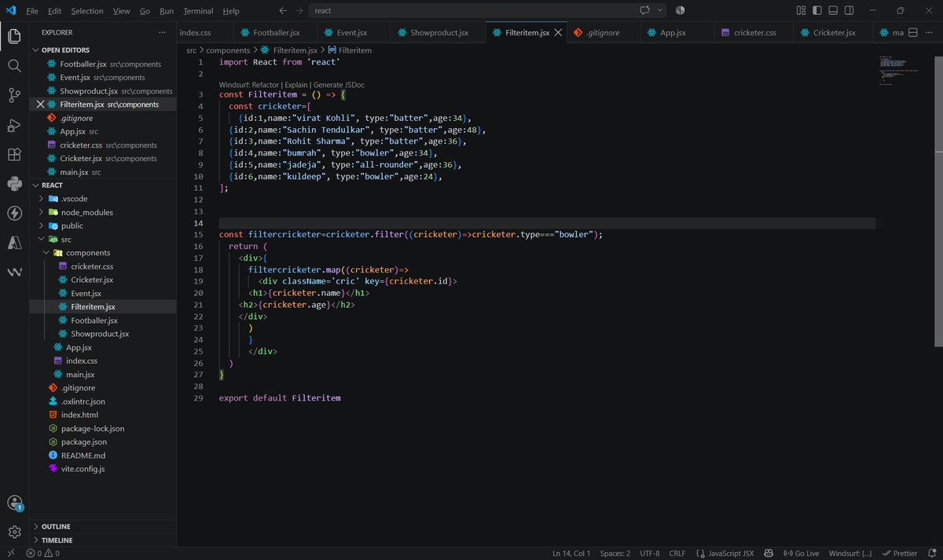Open the Python icon in activity bar
This screenshot has width=943, height=560.
(14, 184)
